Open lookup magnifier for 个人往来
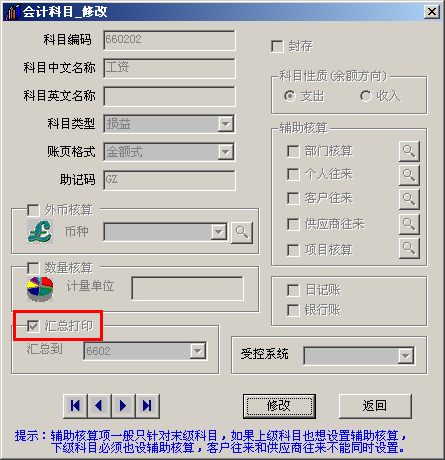The height and width of the screenshot is (460, 445). point(409,175)
